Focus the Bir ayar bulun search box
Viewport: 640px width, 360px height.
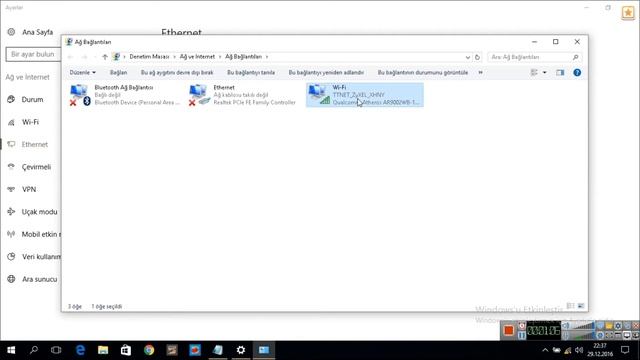tap(33, 54)
